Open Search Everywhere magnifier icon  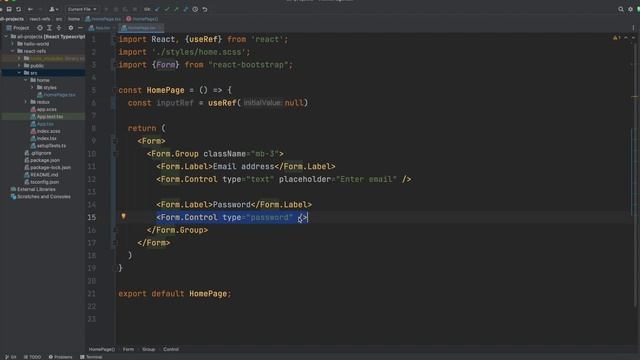[x=621, y=9]
